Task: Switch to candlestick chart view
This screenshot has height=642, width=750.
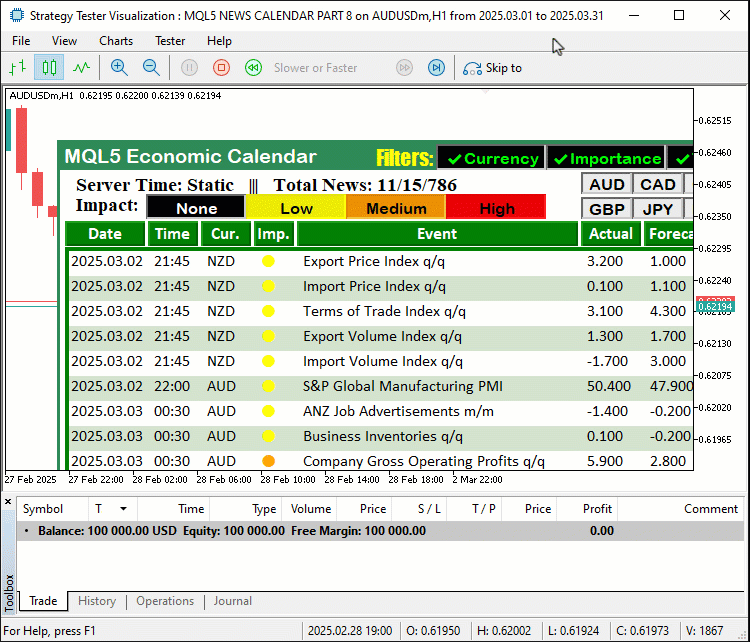Action: (49, 67)
